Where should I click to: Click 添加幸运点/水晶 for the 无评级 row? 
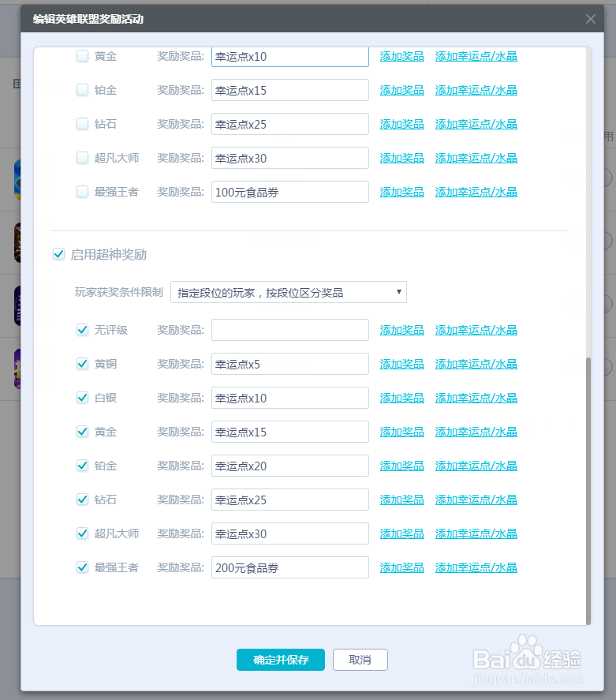tap(476, 330)
